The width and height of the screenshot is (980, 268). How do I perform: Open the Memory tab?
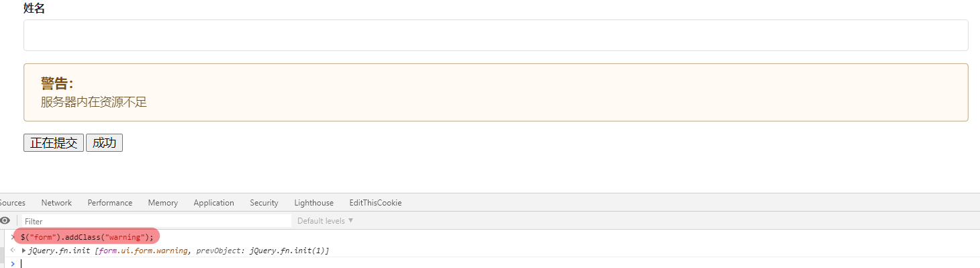163,203
